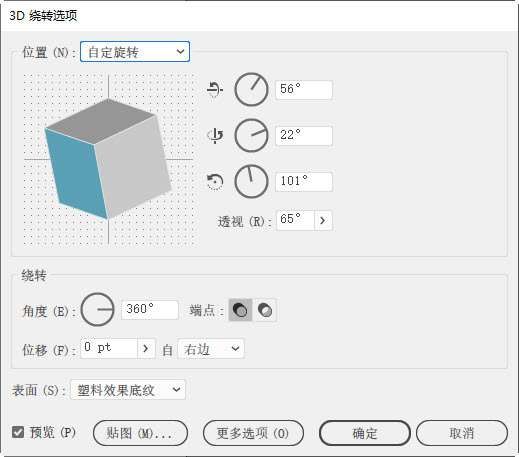The width and height of the screenshot is (519, 457).
Task: Click the Y-axis rotation icon
Action: 215,136
